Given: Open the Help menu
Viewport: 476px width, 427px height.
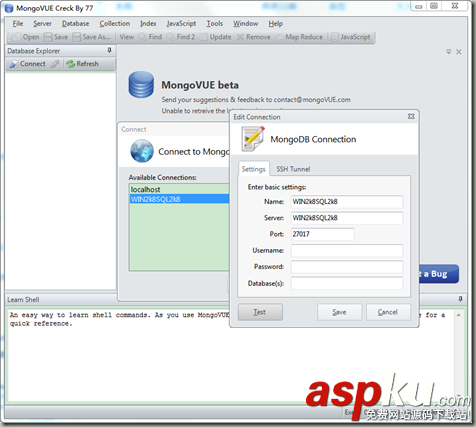Looking at the screenshot, I should (276, 24).
